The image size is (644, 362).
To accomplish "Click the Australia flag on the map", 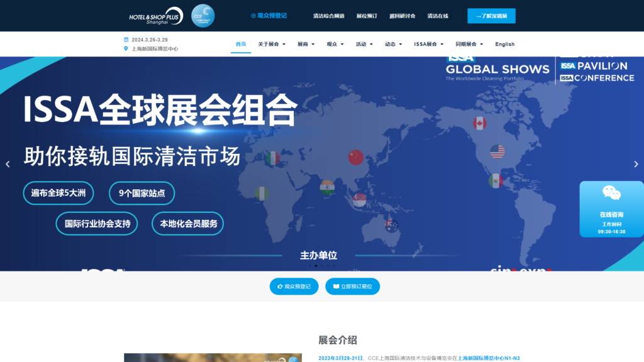I will 391,226.
